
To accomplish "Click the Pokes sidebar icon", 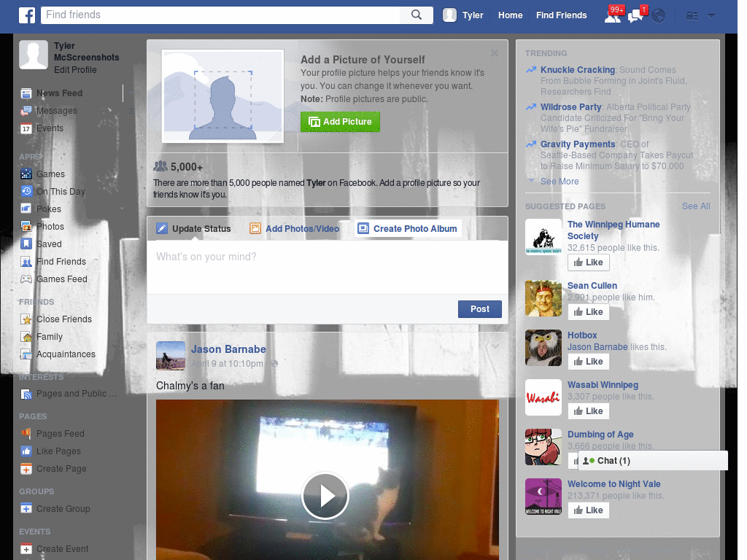I will (26, 209).
